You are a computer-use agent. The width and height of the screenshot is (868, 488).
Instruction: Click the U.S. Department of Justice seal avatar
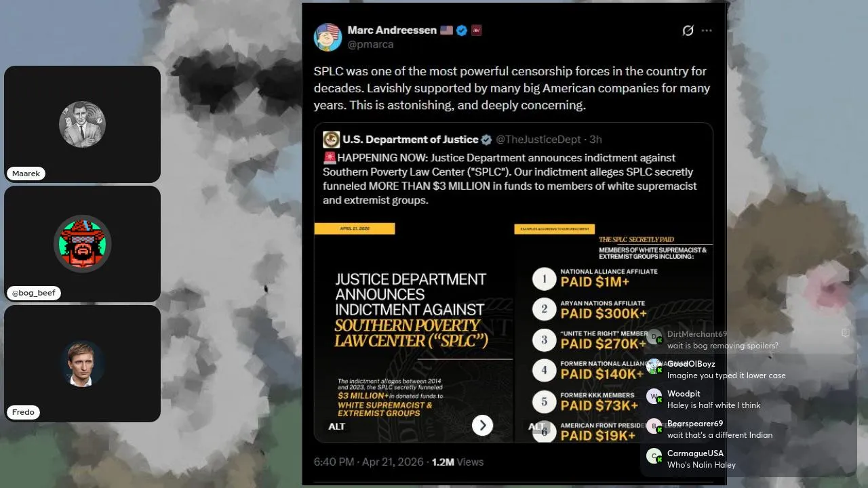[331, 140]
